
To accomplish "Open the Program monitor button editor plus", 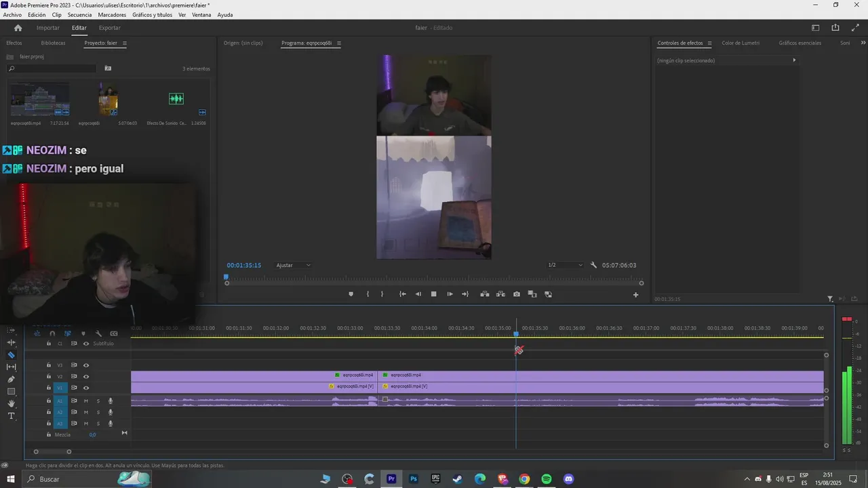I will 635,295.
